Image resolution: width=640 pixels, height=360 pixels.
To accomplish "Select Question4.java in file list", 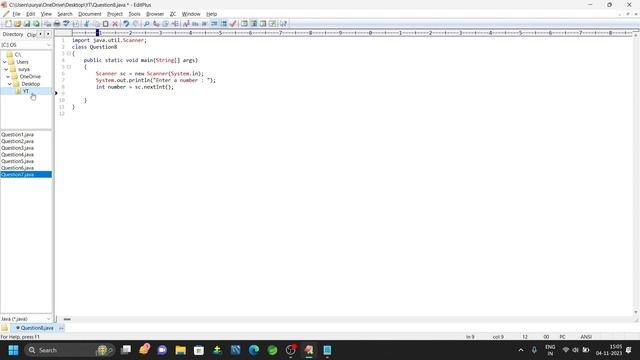I will click(x=18, y=155).
